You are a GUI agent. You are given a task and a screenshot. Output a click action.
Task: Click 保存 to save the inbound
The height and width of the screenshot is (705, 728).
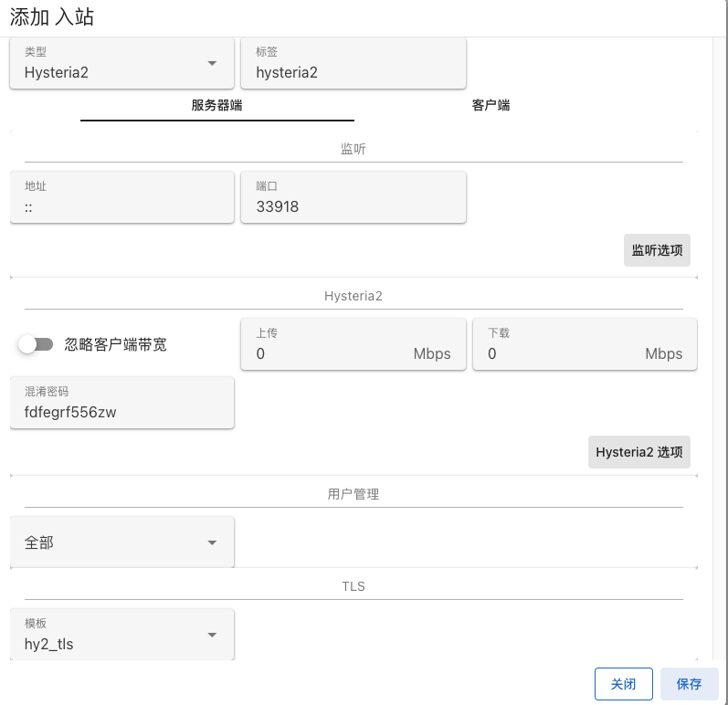[x=689, y=684]
